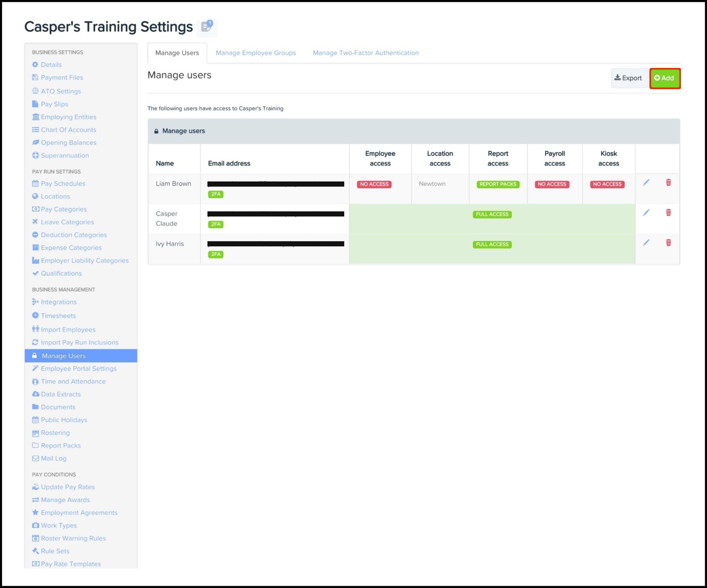This screenshot has width=707, height=588.
Task: Open Pay Schedules in sidebar
Action: coord(63,184)
